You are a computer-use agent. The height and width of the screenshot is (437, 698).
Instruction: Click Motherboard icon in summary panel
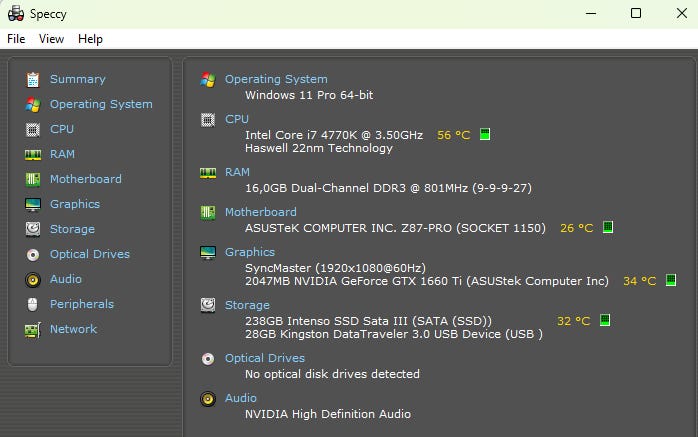(x=208, y=213)
